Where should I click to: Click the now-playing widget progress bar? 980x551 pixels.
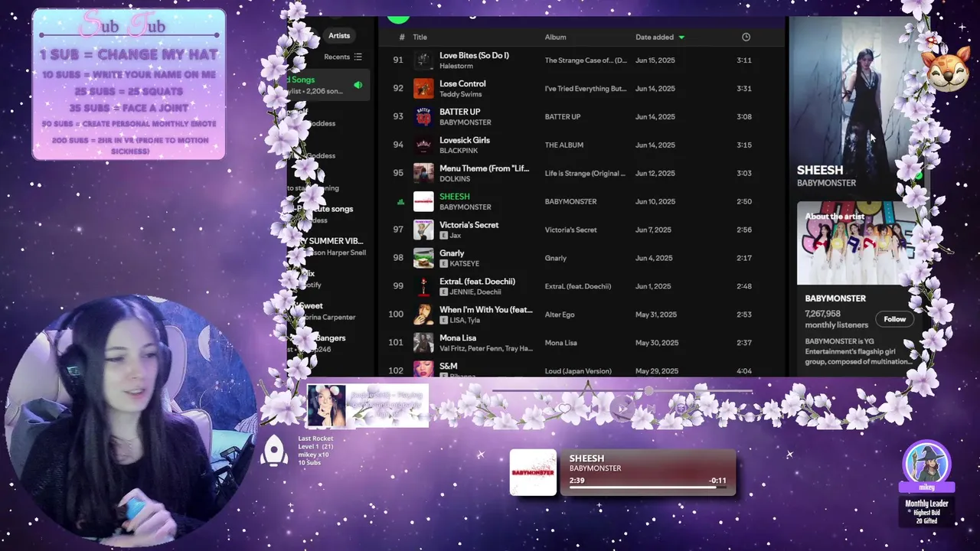click(649, 487)
